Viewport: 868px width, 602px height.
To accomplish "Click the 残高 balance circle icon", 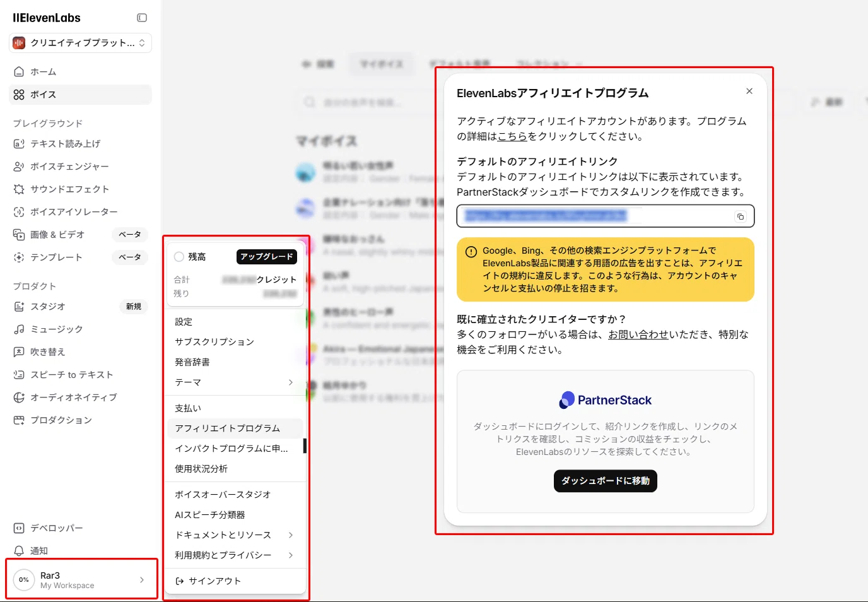I will pyautogui.click(x=179, y=257).
